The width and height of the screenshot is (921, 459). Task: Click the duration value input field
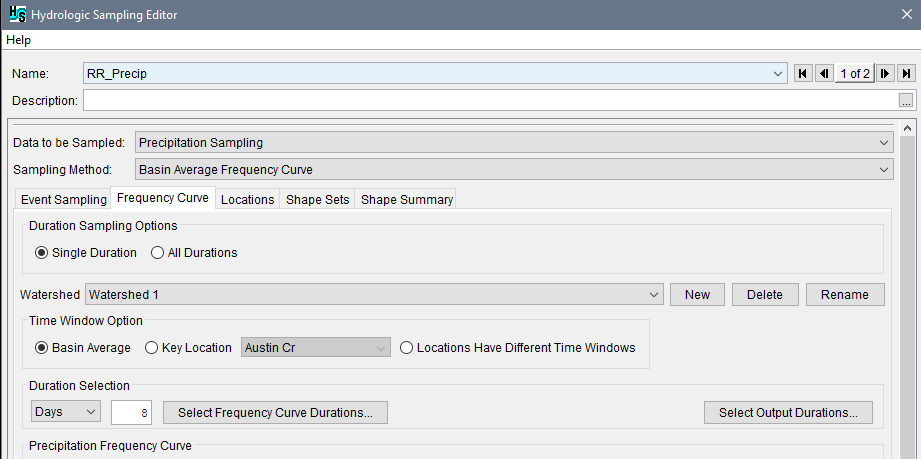(131, 412)
